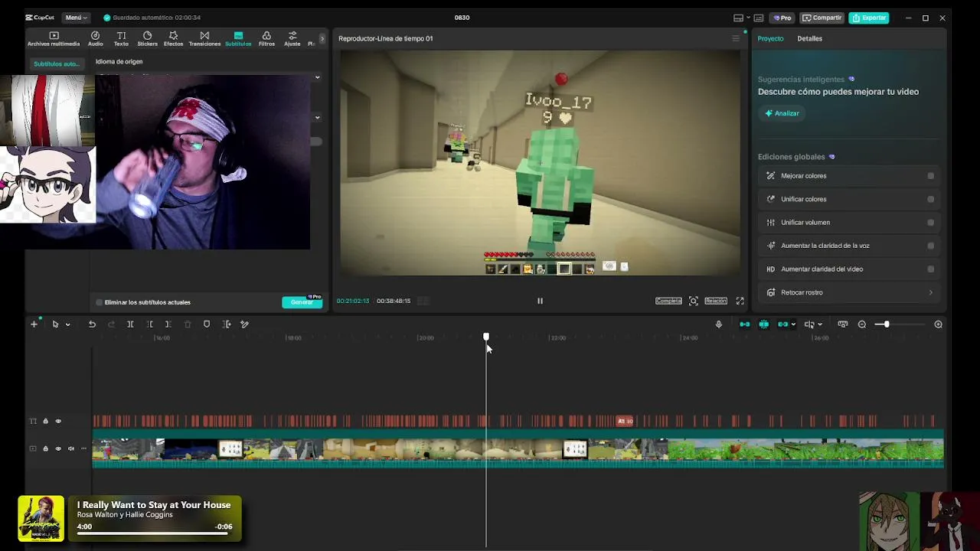Start voiceover recording with the microphone icon

(x=718, y=324)
